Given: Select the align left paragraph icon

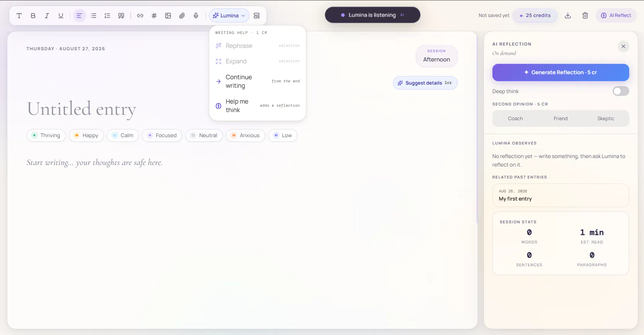Looking at the screenshot, I should 79,16.
